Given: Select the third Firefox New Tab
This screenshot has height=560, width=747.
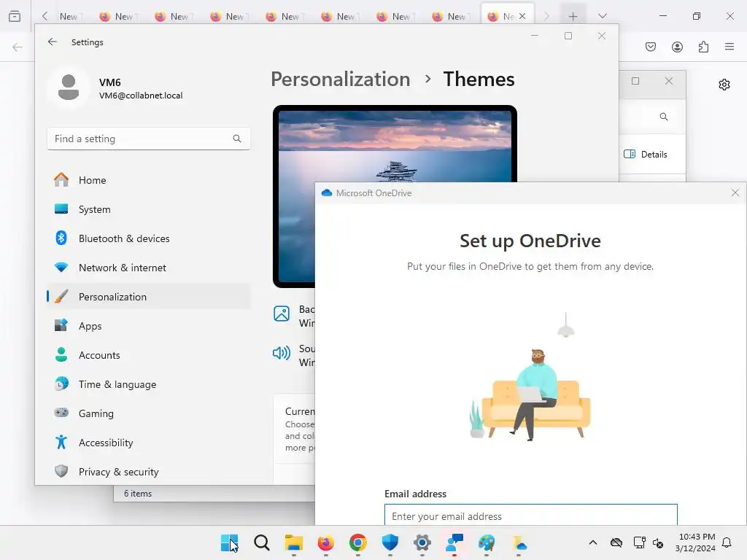Looking at the screenshot, I should click(x=174, y=16).
